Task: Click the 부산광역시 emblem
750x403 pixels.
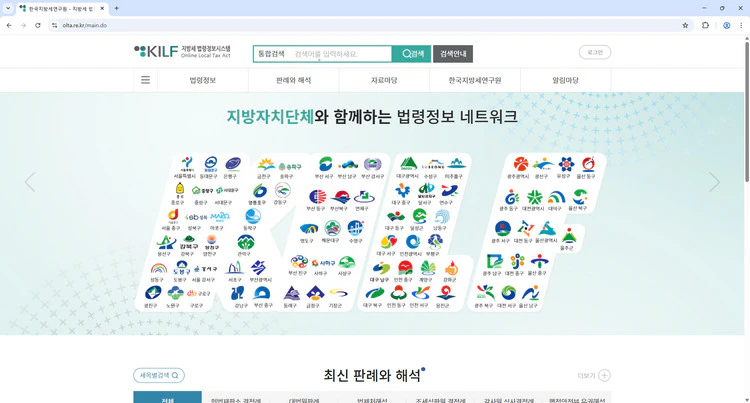Action: 259,267
